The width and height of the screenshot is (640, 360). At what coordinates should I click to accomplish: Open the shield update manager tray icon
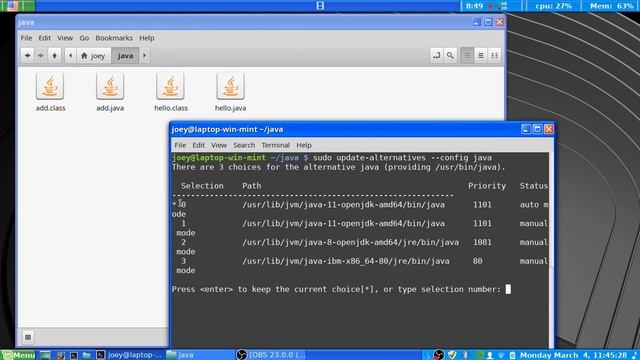[452, 355]
